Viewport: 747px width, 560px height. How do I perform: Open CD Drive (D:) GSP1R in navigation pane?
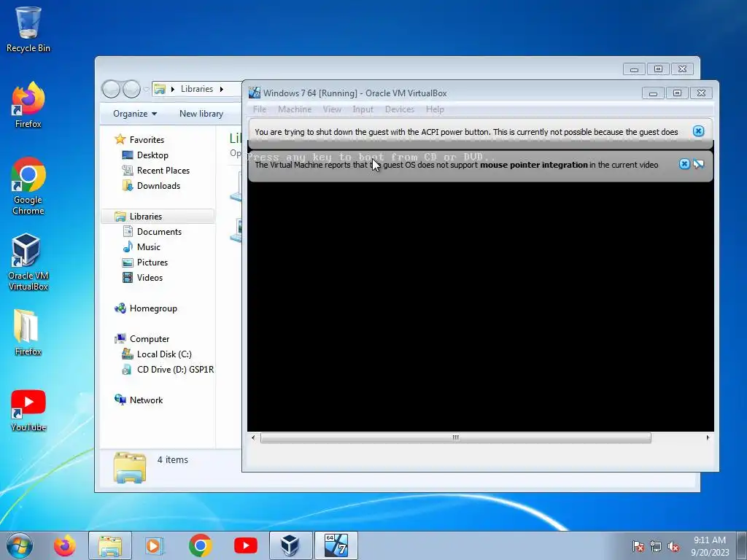(175, 370)
